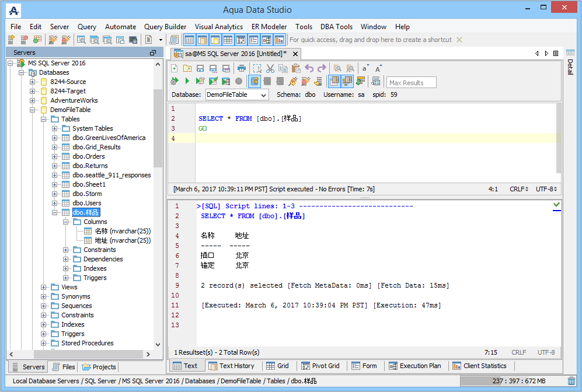Click the trash icon beside memory usage
Viewport: 582px width, 392px height.
(x=571, y=381)
